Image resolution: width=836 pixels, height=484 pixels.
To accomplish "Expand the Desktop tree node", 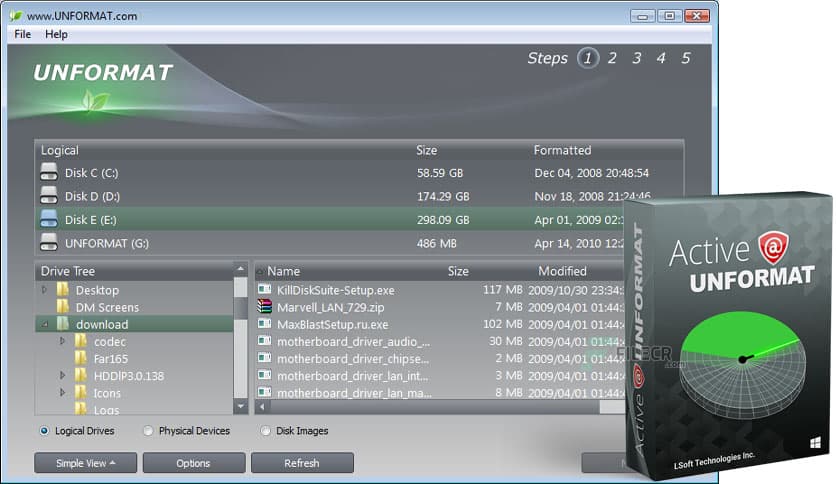I will click(x=44, y=290).
